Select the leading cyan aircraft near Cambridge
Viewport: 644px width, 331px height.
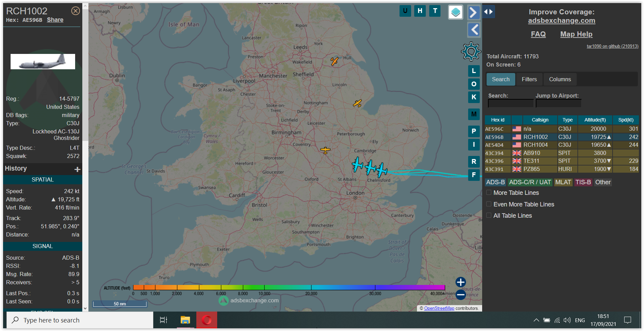tap(358, 164)
